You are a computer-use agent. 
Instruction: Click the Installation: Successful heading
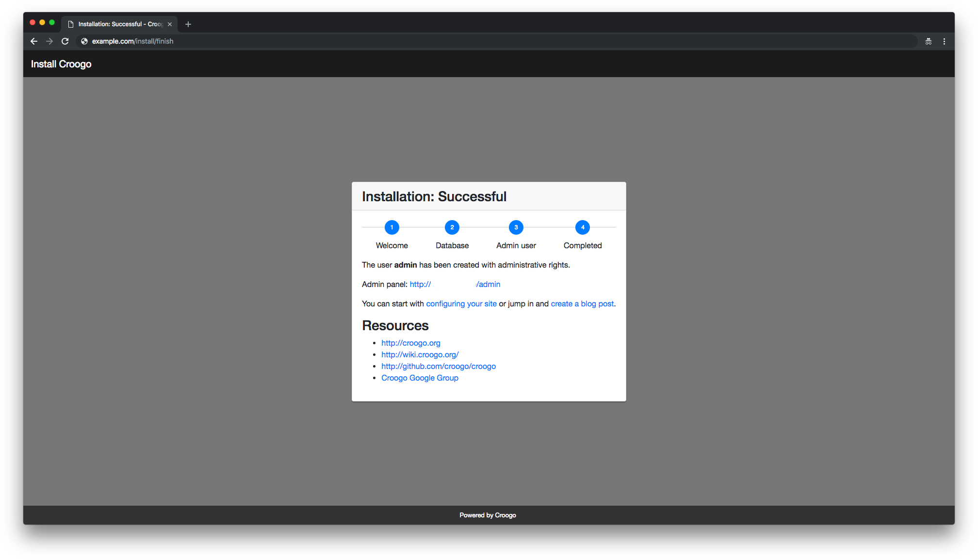point(434,196)
